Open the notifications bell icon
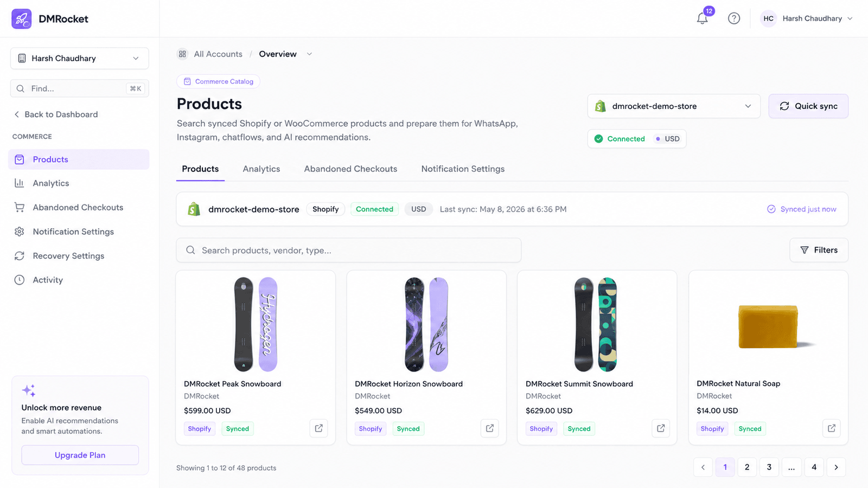Image resolution: width=868 pixels, height=488 pixels. click(703, 18)
